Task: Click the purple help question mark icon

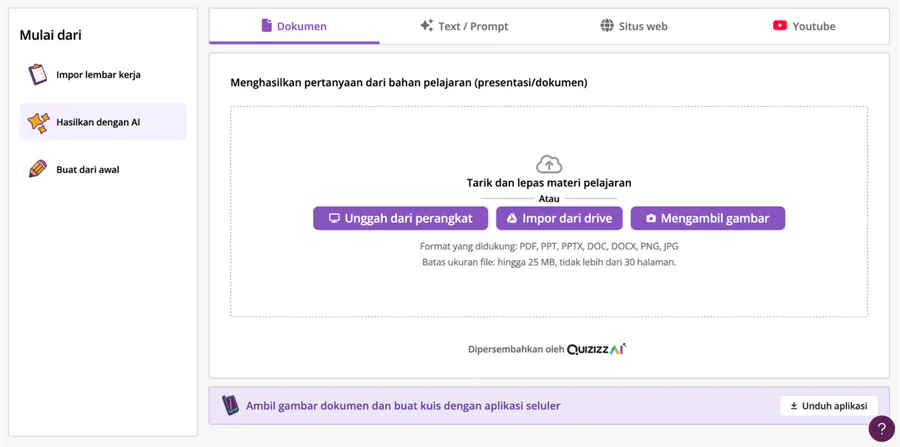Action: (881, 428)
